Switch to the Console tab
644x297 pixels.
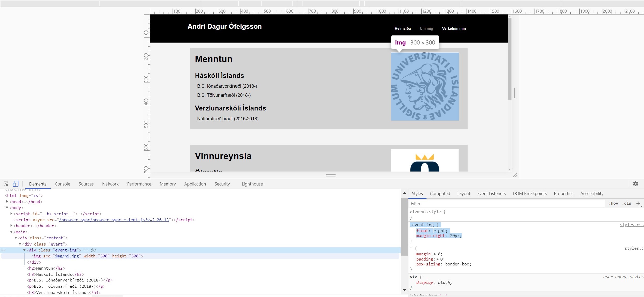pos(63,184)
